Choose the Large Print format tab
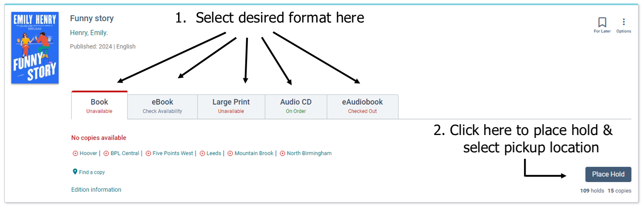 click(231, 106)
